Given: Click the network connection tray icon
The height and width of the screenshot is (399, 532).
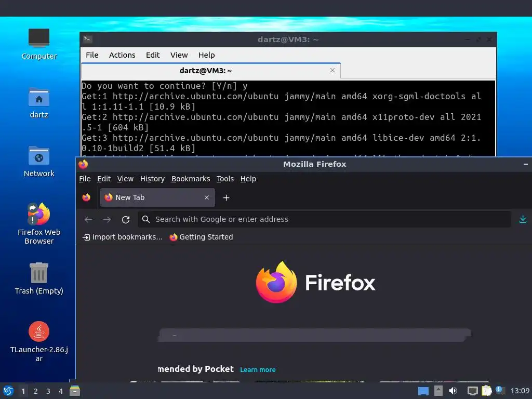Looking at the screenshot, I should coord(472,391).
